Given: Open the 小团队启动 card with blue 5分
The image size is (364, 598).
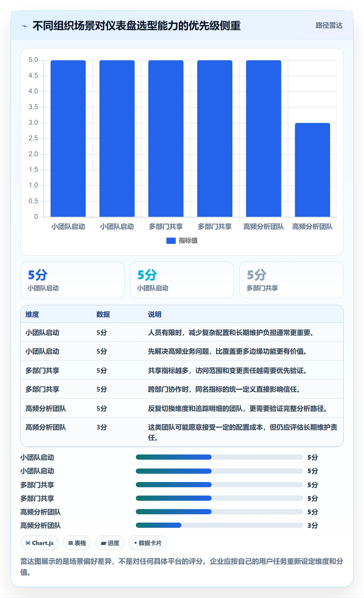Looking at the screenshot, I should tap(73, 280).
